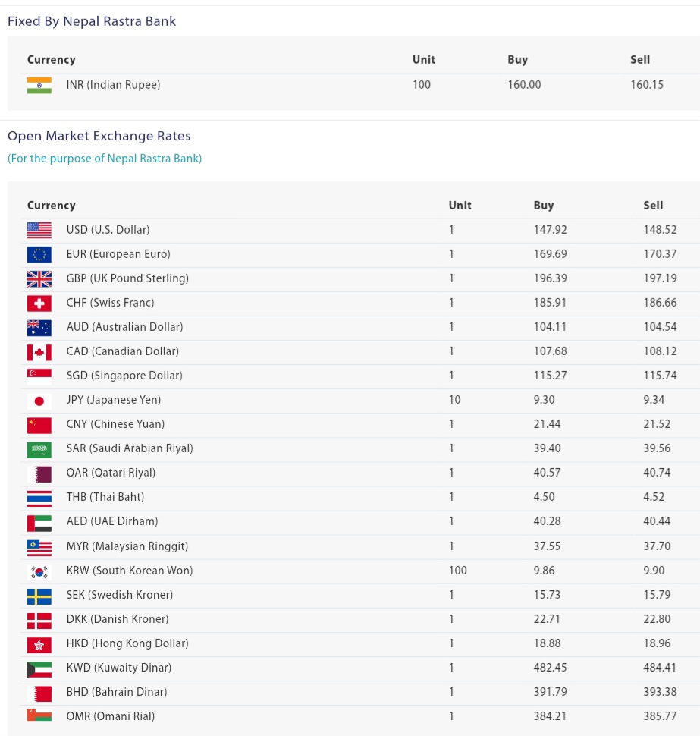
Task: Click the Japanese flag beside JPY
Action: 39,400
